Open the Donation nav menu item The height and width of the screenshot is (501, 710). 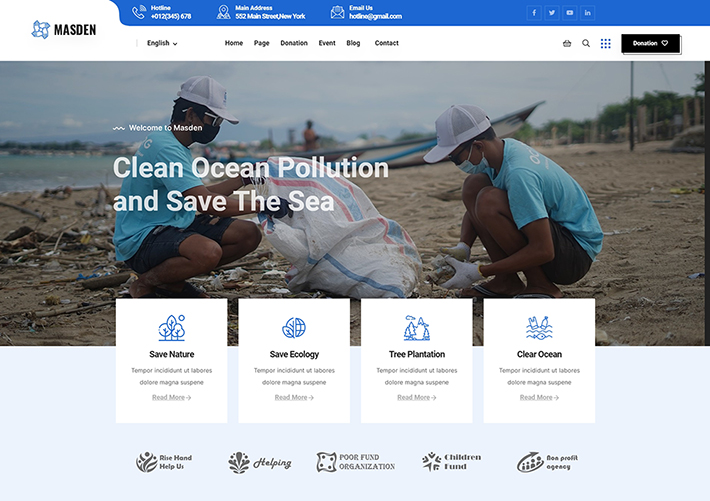click(294, 43)
